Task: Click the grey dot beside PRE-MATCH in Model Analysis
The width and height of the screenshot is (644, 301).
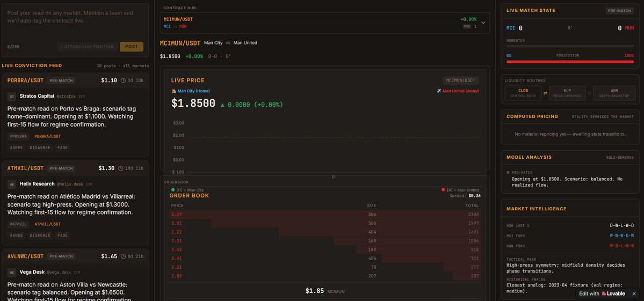Action: click(508, 173)
